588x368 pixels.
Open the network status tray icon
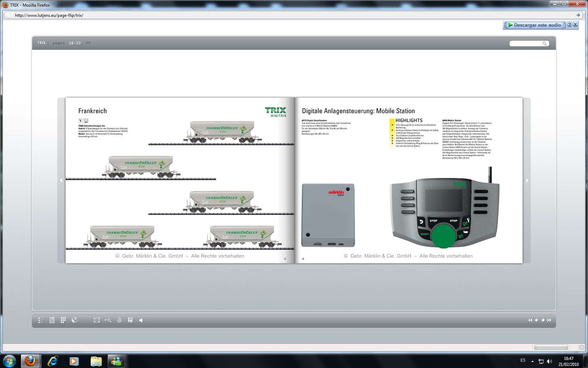[541, 361]
